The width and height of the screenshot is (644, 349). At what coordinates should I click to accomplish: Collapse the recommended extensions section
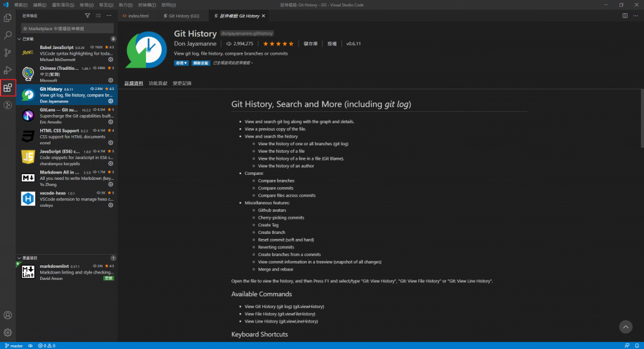(19, 258)
